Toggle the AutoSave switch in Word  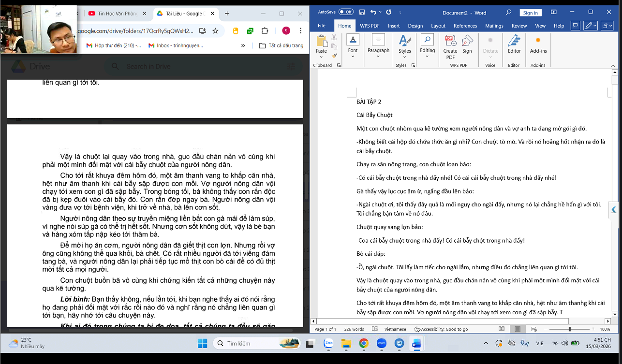pyautogui.click(x=345, y=12)
